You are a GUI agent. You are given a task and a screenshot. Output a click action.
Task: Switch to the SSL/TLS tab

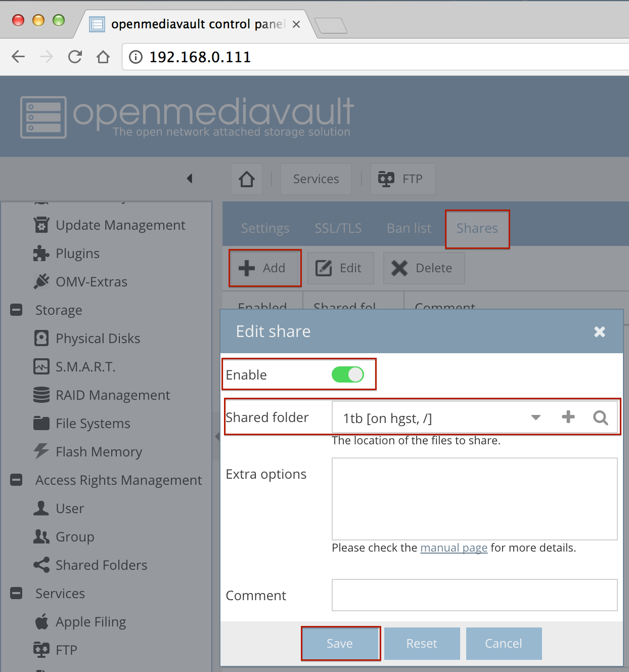click(338, 228)
